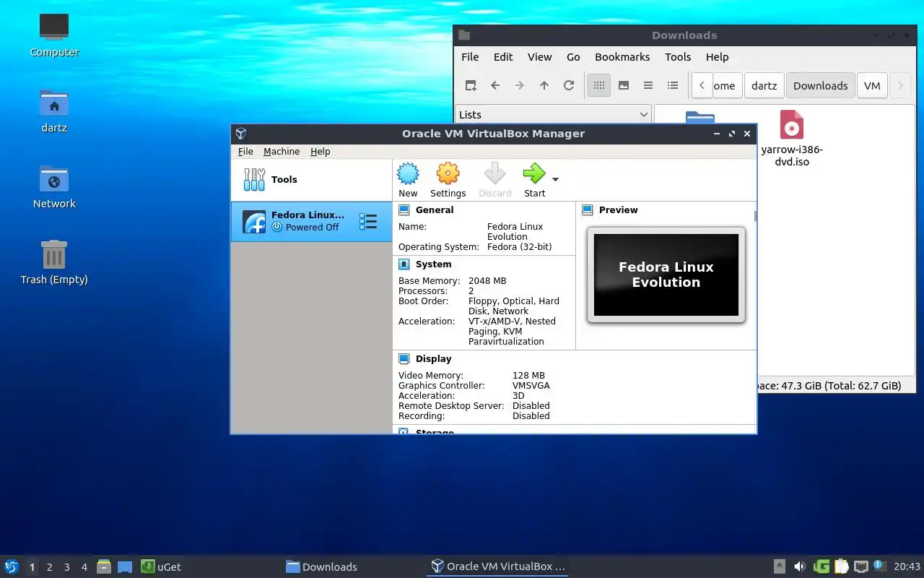Click the General section header in details
The height and width of the screenshot is (578, 924).
pos(435,210)
